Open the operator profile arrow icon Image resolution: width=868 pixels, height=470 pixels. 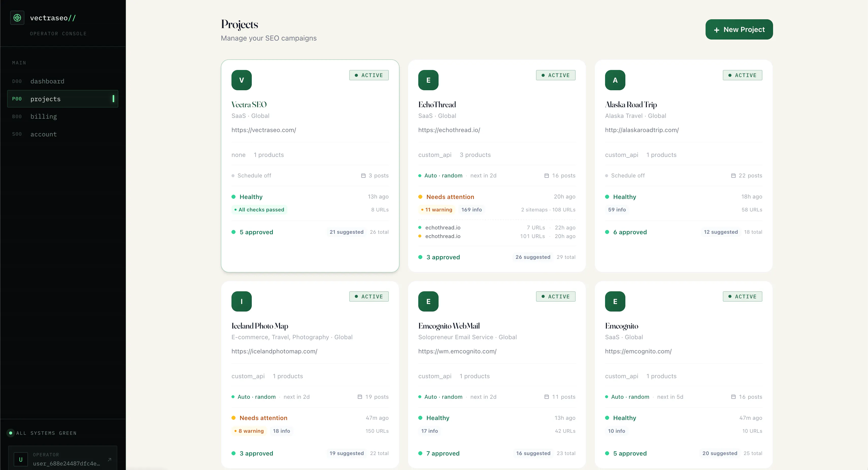point(109,459)
